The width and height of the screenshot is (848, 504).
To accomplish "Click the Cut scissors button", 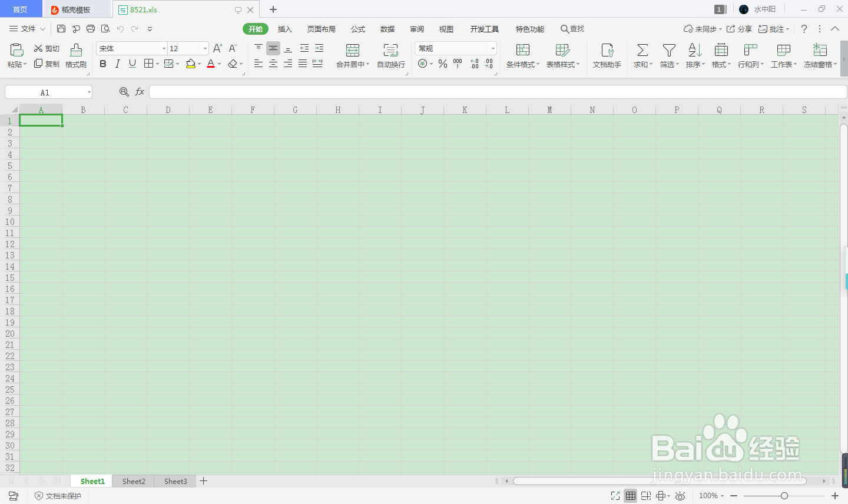I will 47,48.
